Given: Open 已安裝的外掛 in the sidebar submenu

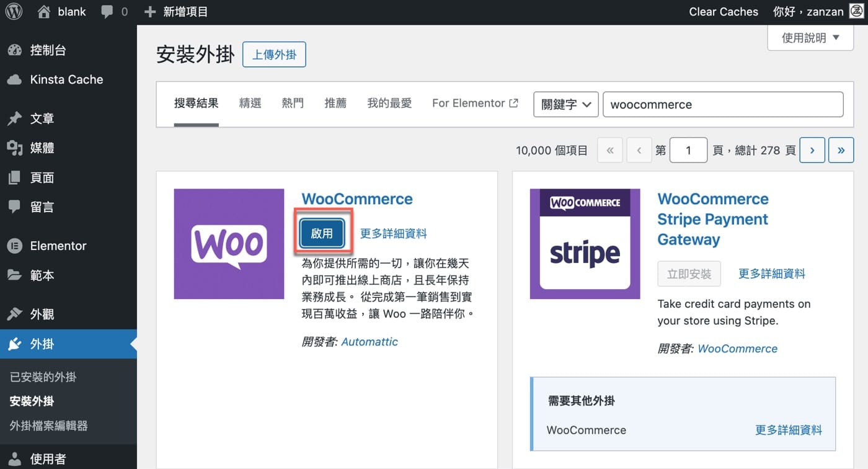Looking at the screenshot, I should (43, 377).
